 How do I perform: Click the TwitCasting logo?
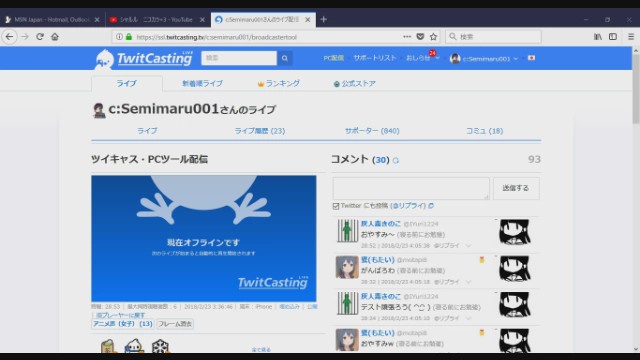143,59
